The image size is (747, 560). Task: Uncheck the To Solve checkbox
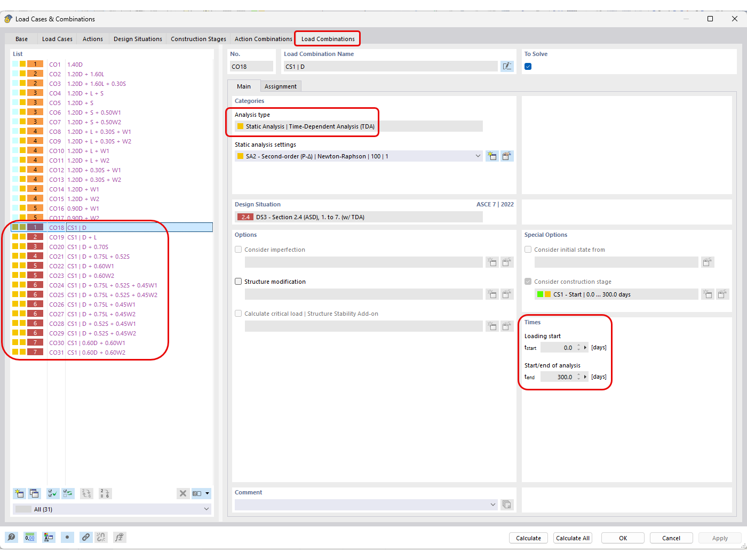pos(528,65)
